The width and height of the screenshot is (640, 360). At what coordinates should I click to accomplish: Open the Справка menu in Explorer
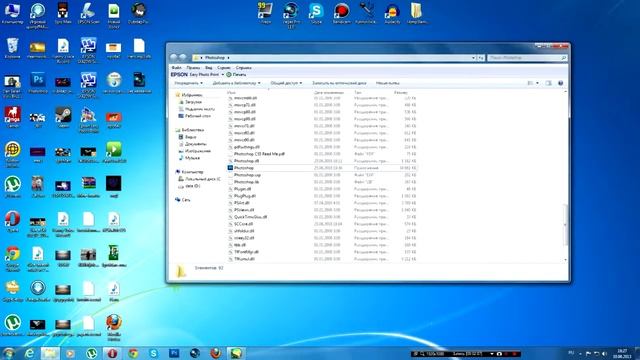point(244,68)
